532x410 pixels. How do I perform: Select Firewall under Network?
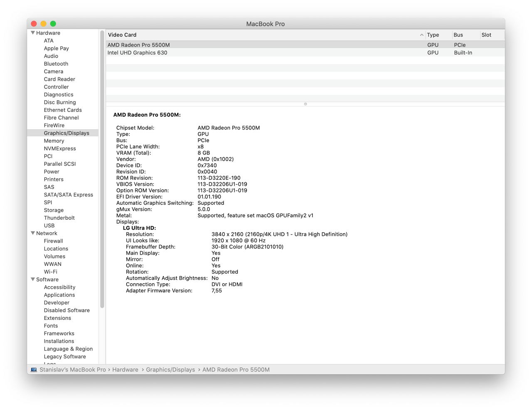(x=54, y=241)
